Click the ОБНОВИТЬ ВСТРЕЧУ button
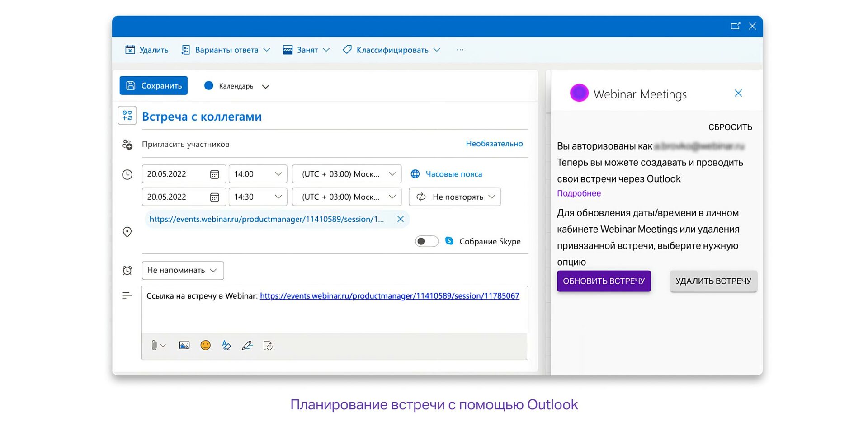 (604, 281)
